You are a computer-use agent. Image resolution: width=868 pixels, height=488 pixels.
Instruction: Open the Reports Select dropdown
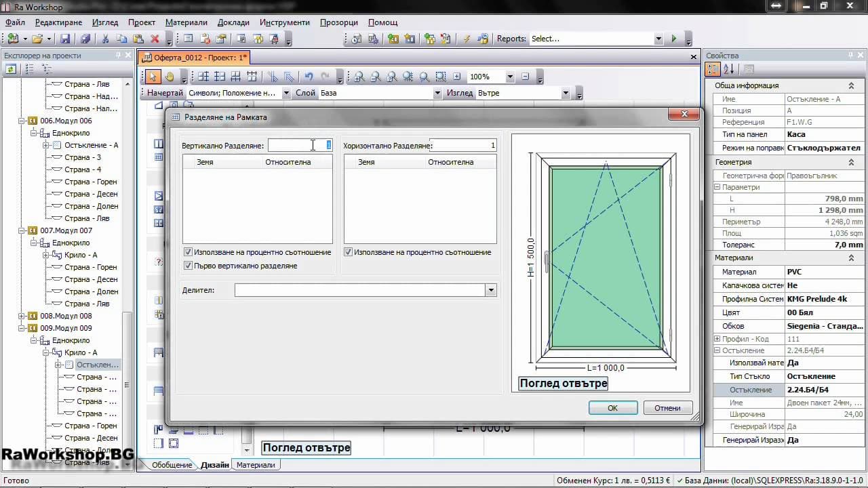657,39
